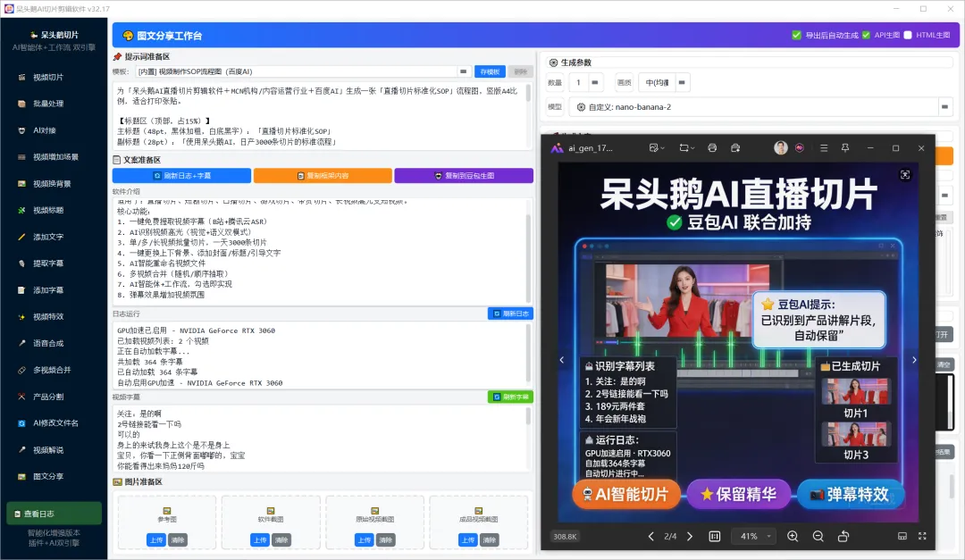Screen dimensions: 965x560
Task: Expand the 模板 template dropdown
Action: pyautogui.click(x=463, y=71)
